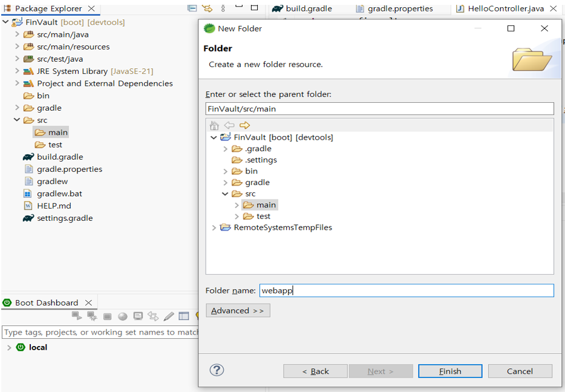The image size is (565, 392).
Task: Expand gradle folder in Package Explorer
Action: [x=17, y=108]
